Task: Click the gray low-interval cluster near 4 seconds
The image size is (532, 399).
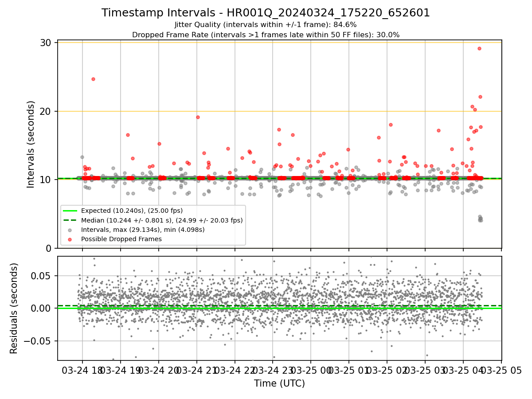Action: tap(480, 219)
